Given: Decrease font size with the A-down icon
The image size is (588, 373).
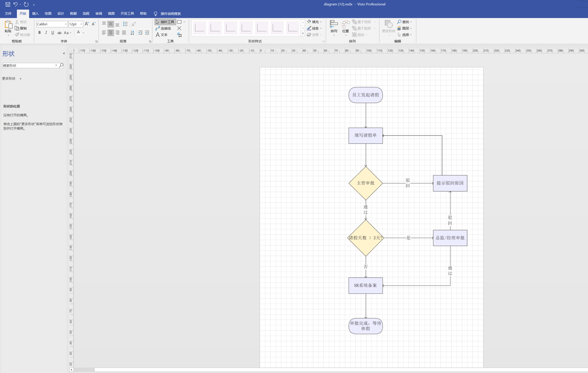Looking at the screenshot, I should pos(94,24).
